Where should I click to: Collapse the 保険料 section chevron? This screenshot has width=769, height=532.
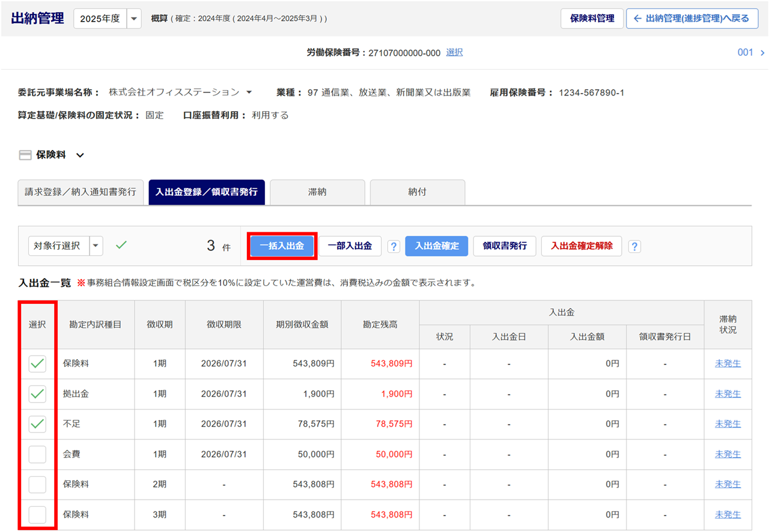click(80, 156)
